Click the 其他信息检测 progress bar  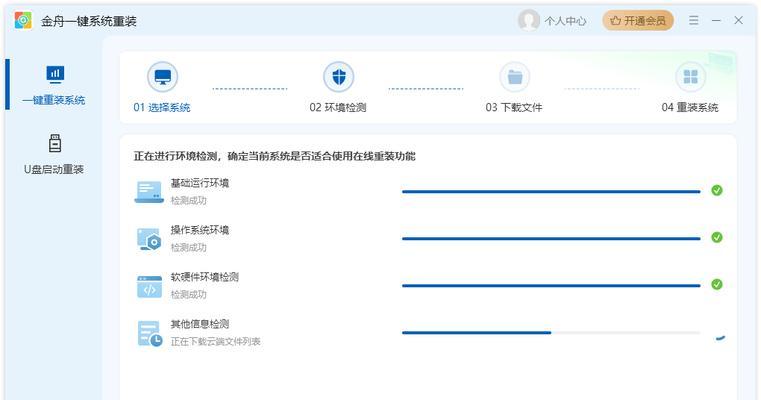coord(551,333)
